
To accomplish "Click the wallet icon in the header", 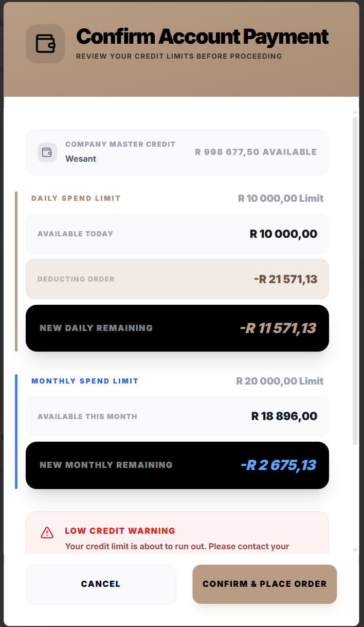I will tap(45, 44).
